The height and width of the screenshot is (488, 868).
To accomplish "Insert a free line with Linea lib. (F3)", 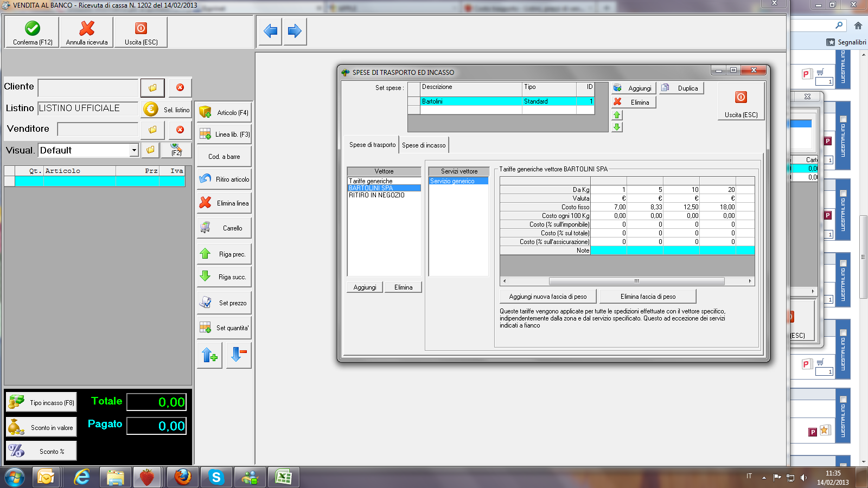I will pos(224,134).
